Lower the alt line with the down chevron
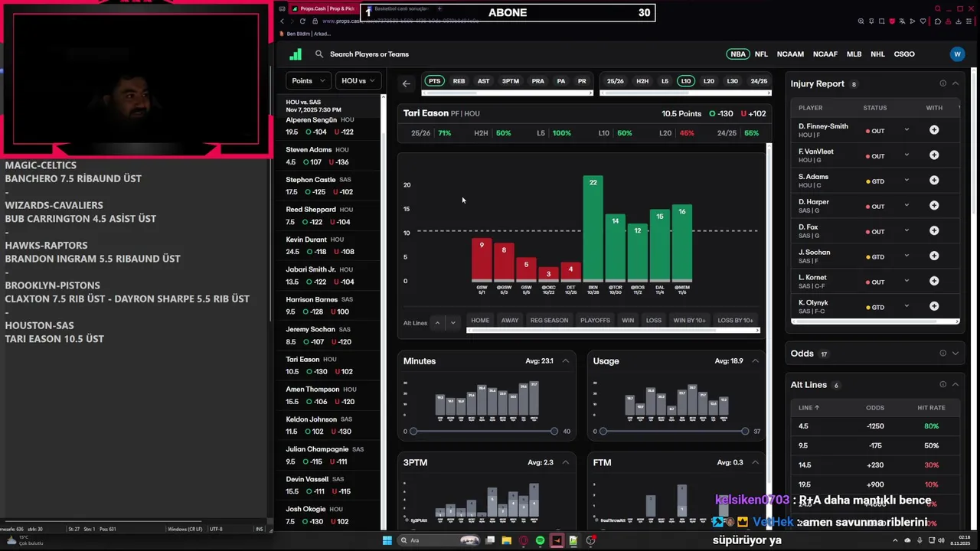Viewport: 980px width, 551px height. pyautogui.click(x=453, y=323)
